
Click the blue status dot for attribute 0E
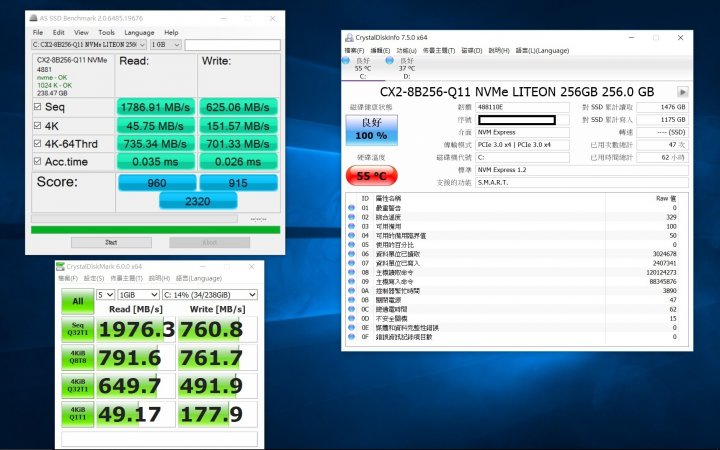tap(351, 327)
